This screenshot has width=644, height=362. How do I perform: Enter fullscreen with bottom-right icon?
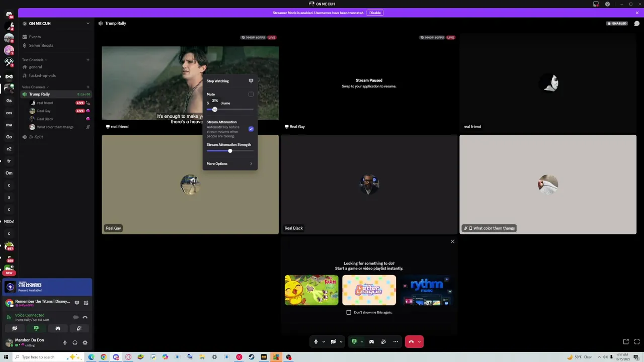click(x=636, y=342)
